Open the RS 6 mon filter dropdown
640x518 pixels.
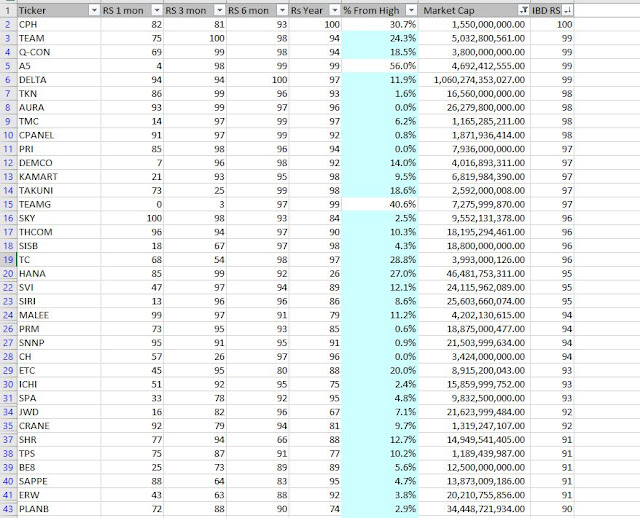282,11
